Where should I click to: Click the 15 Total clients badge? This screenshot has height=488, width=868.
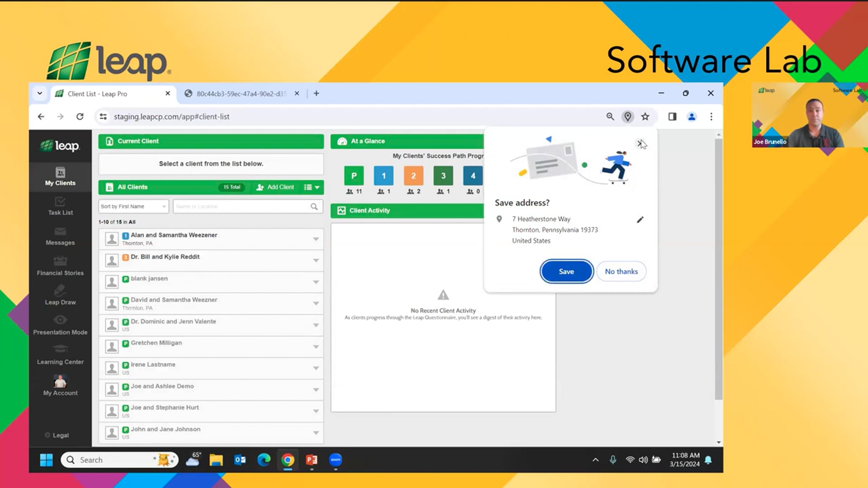point(231,187)
